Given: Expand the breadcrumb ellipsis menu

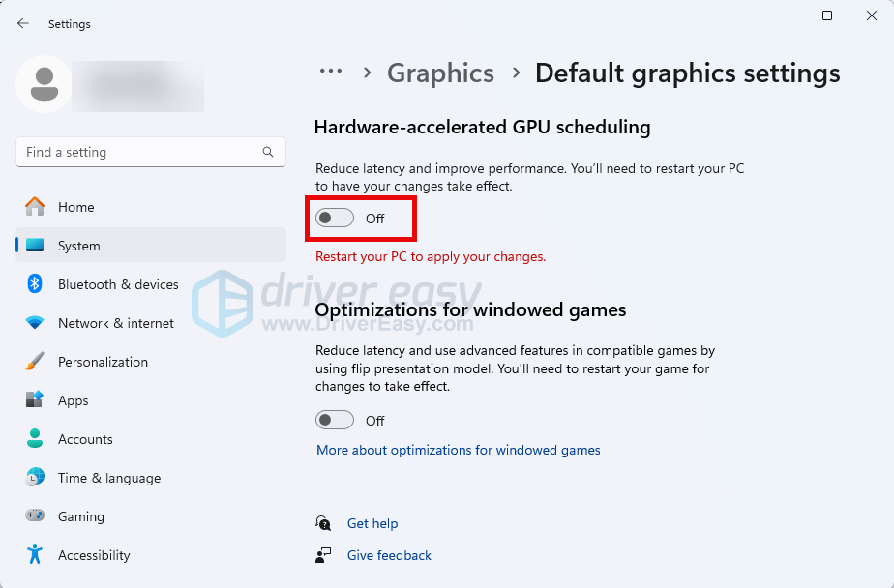Looking at the screenshot, I should point(331,72).
